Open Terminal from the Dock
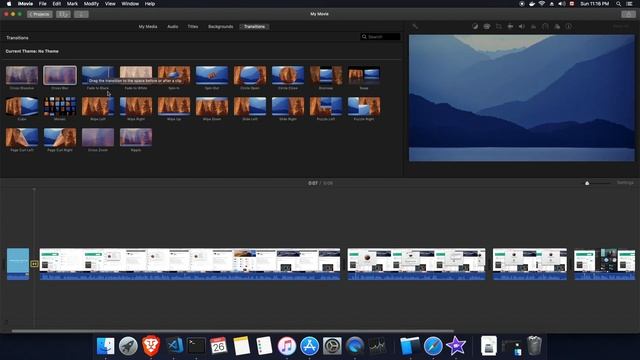 click(196, 346)
